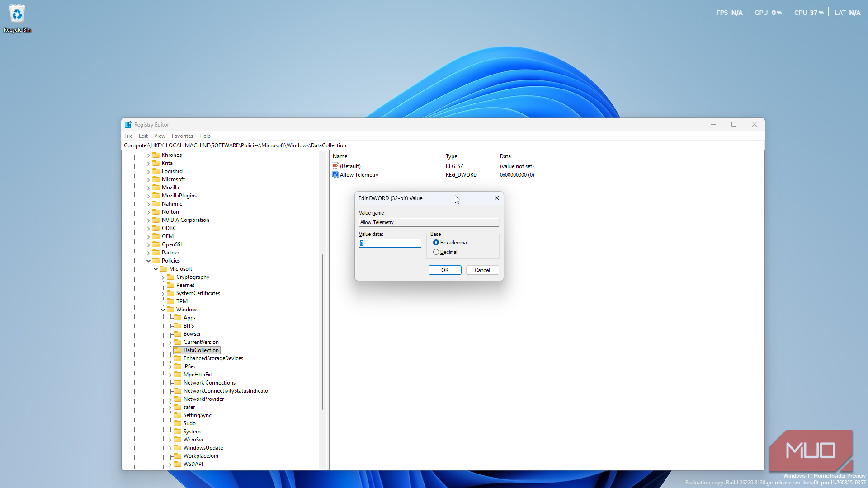Select the Decimal base option

click(x=445, y=252)
